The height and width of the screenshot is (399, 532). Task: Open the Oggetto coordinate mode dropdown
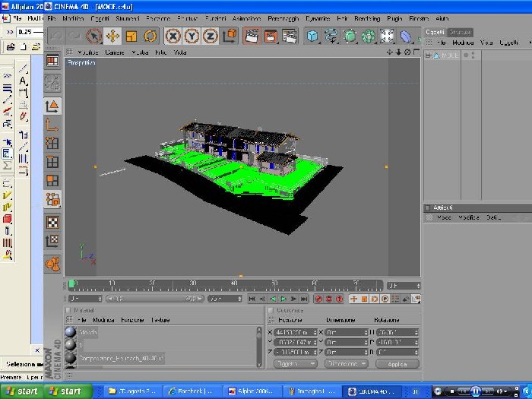click(x=295, y=364)
